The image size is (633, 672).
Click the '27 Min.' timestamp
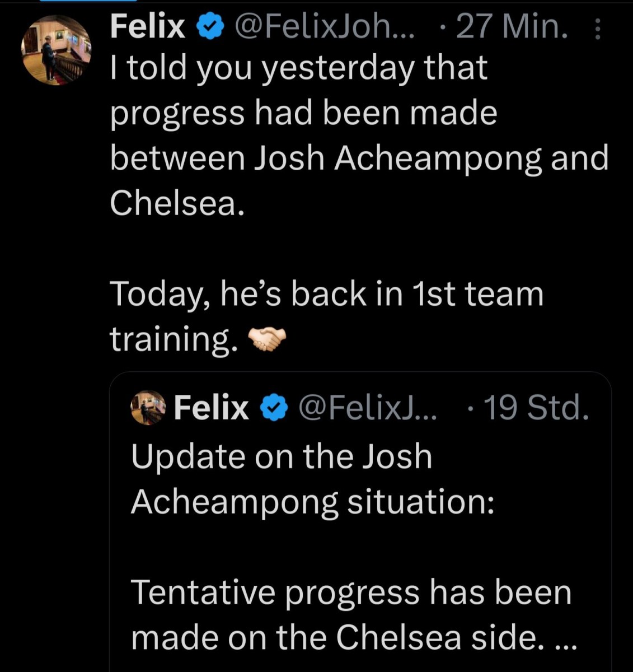512,26
